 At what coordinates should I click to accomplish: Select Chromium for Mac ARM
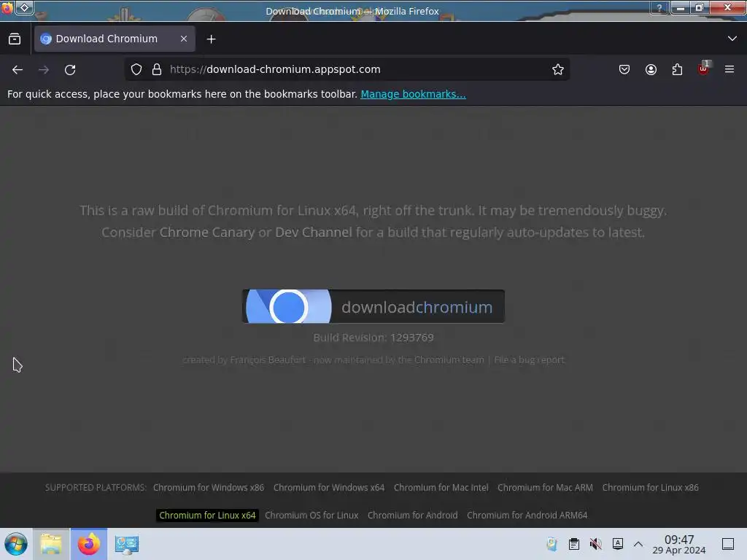pos(545,488)
